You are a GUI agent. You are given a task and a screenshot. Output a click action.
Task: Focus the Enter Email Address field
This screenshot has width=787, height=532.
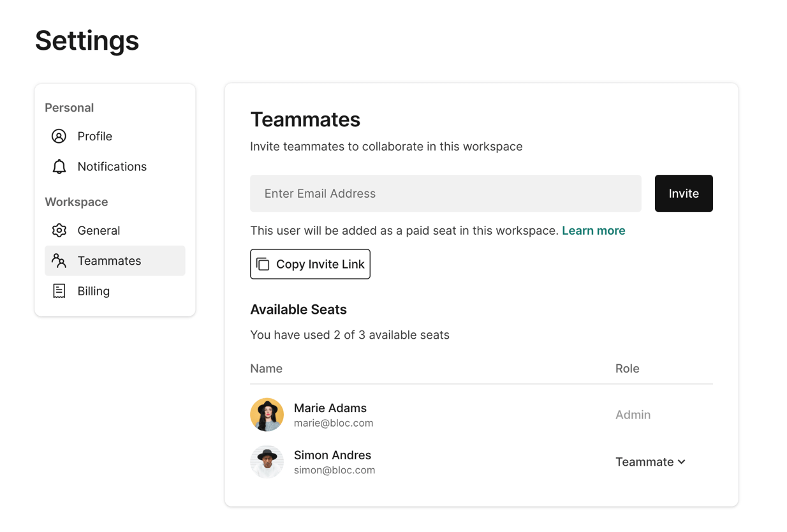[x=445, y=193]
